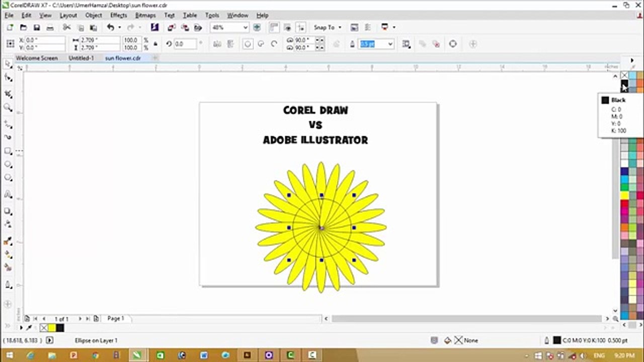Open the Effects menu
Screen dimensions: 644x362
119,16
